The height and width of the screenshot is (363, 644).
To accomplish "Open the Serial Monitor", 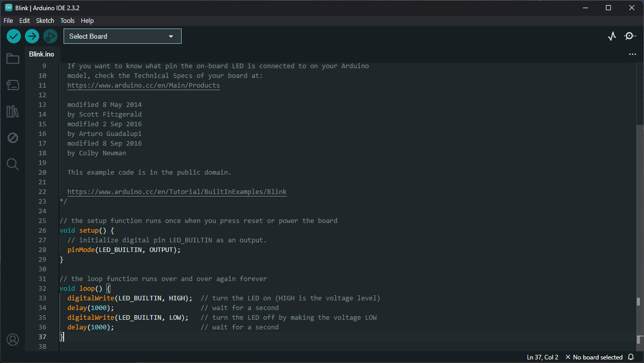I will pos(630,36).
